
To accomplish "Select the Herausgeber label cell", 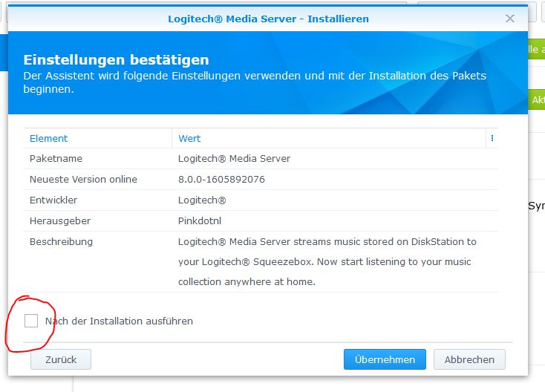I will tap(97, 221).
